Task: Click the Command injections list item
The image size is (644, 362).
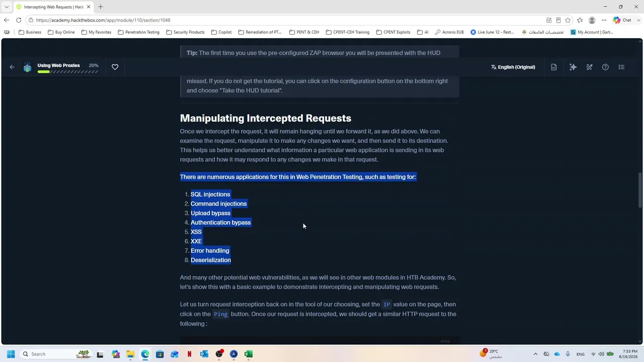Action: tap(218, 204)
